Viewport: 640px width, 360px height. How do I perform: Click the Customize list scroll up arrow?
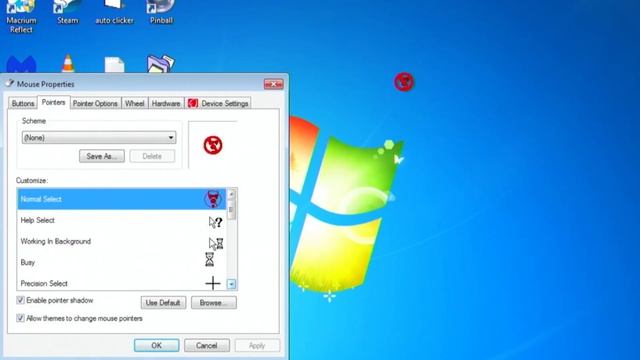pos(231,193)
